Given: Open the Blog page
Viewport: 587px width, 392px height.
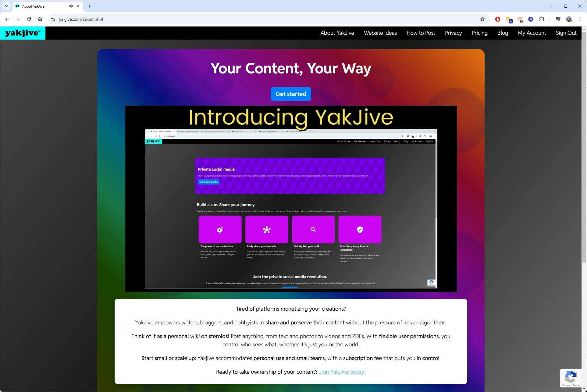Looking at the screenshot, I should tap(503, 33).
